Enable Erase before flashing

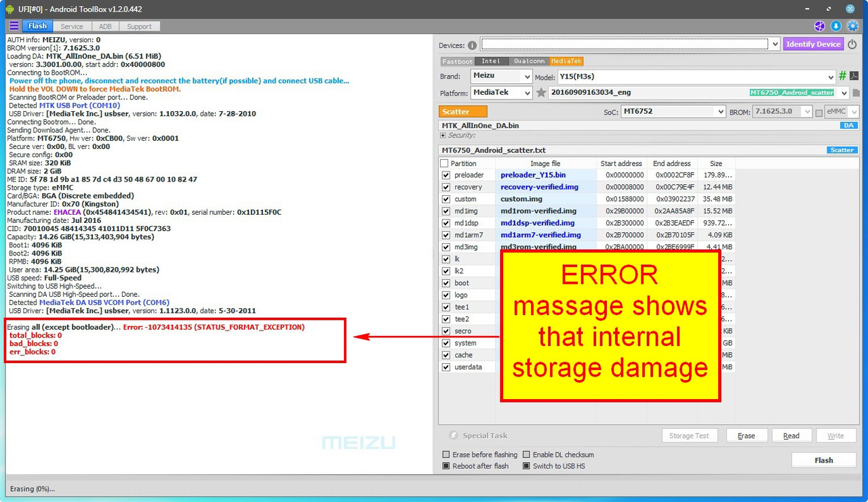(446, 455)
